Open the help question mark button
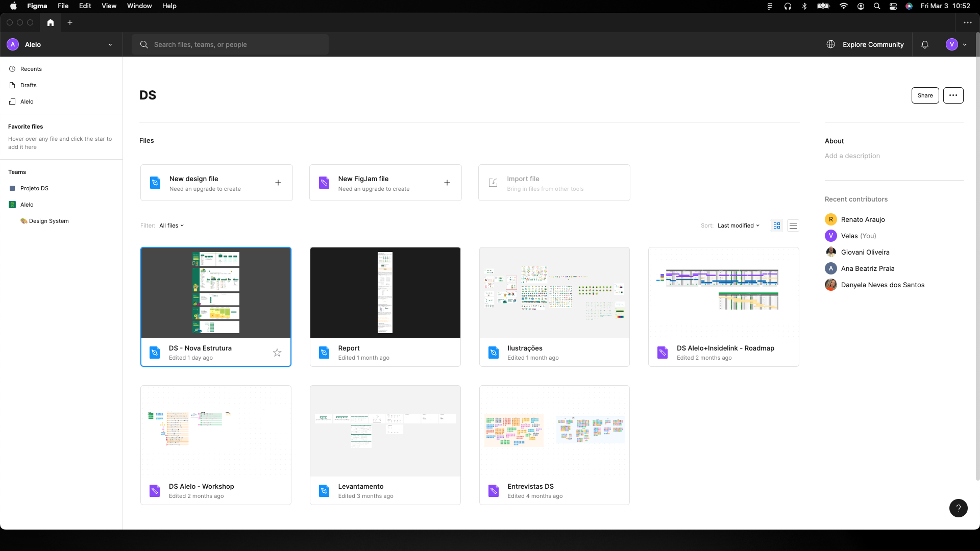This screenshot has height=551, width=980. pos(958,508)
